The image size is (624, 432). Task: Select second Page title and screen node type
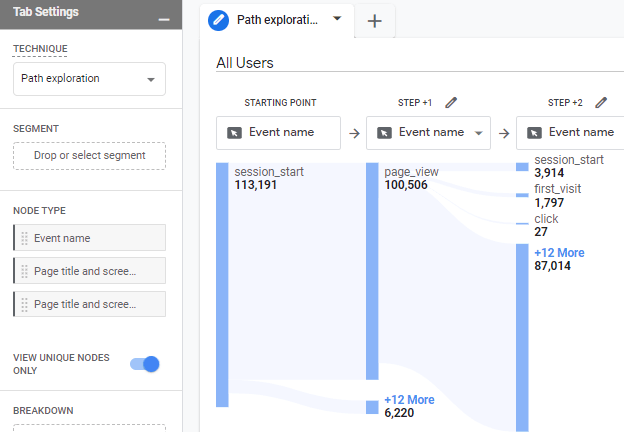click(90, 304)
